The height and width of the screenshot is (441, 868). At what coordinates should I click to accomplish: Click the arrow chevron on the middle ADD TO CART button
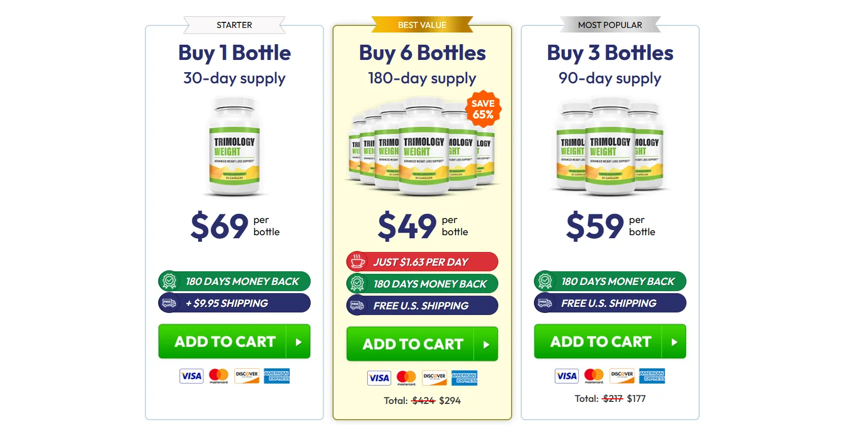pyautogui.click(x=487, y=344)
